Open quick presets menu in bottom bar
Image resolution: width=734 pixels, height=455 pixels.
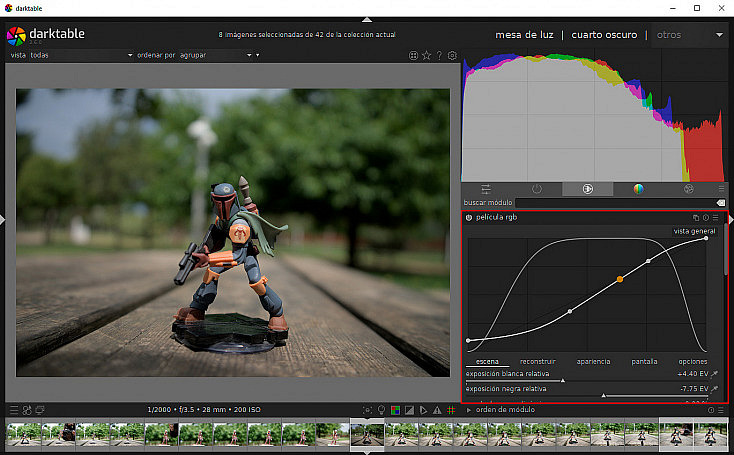coord(14,410)
